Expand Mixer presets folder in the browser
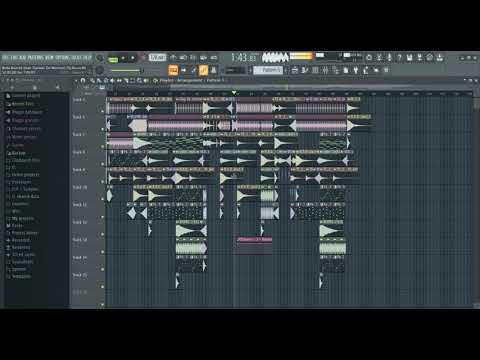Image resolution: width=480 pixels, height=360 pixels. (21, 137)
